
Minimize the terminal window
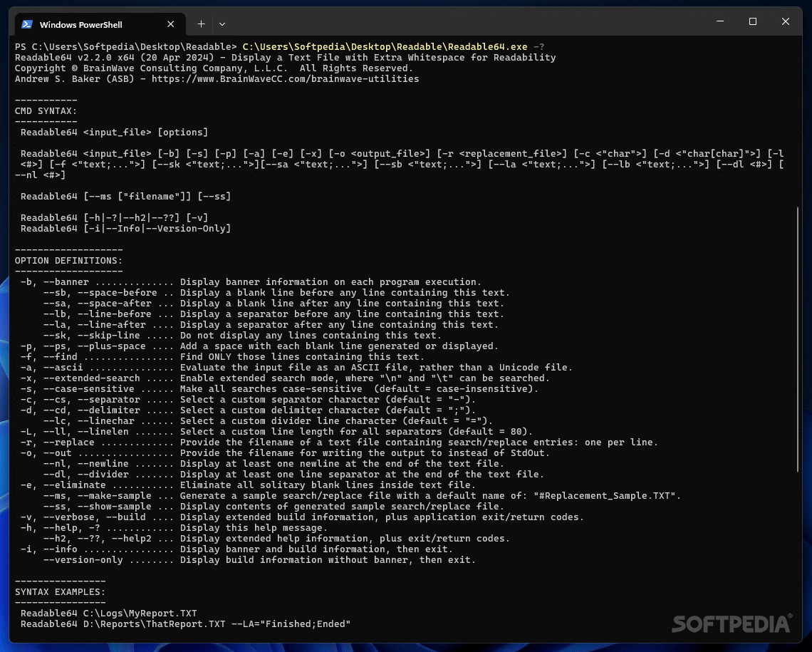[720, 21]
